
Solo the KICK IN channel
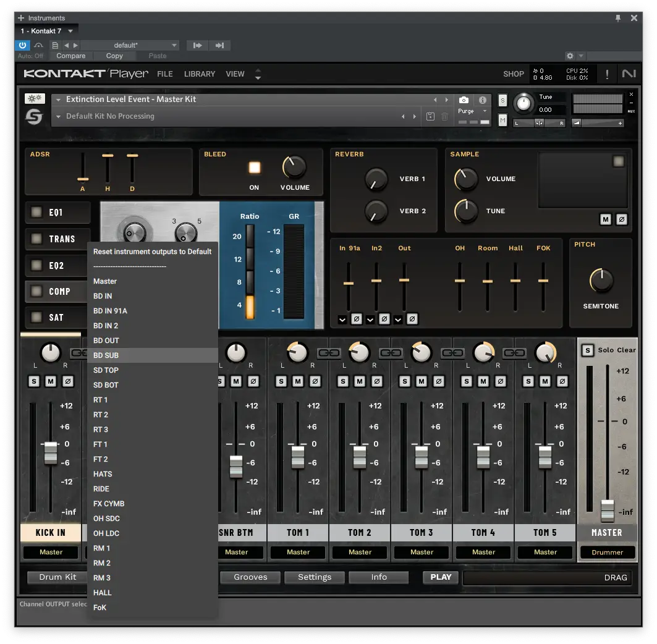pos(34,381)
